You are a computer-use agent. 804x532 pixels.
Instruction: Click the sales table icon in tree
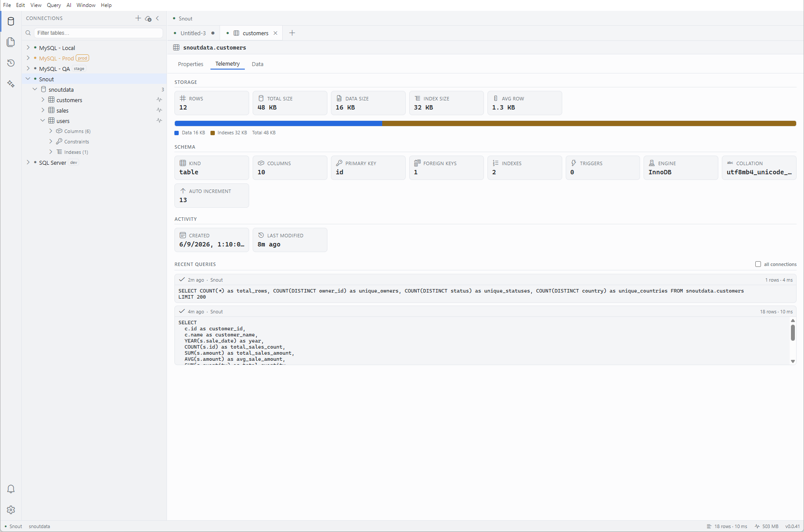pos(51,110)
